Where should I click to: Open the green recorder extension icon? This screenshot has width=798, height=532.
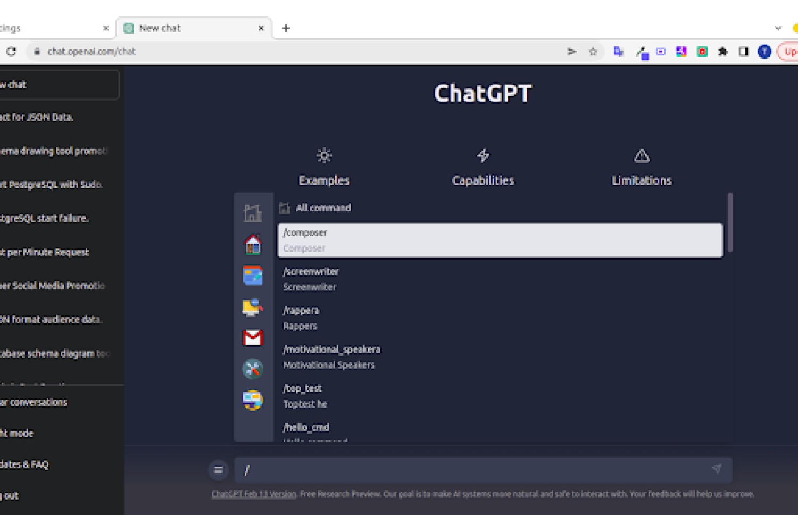pyautogui.click(x=702, y=52)
